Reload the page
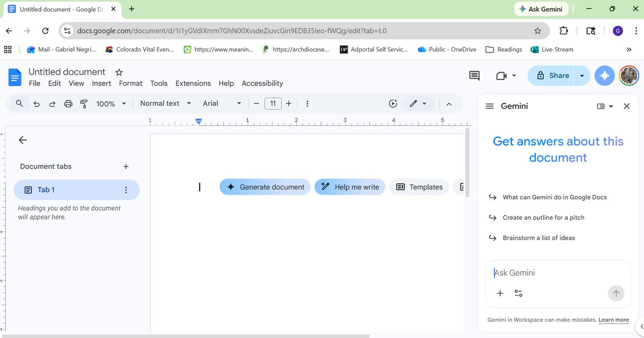The height and width of the screenshot is (338, 644). [x=45, y=31]
